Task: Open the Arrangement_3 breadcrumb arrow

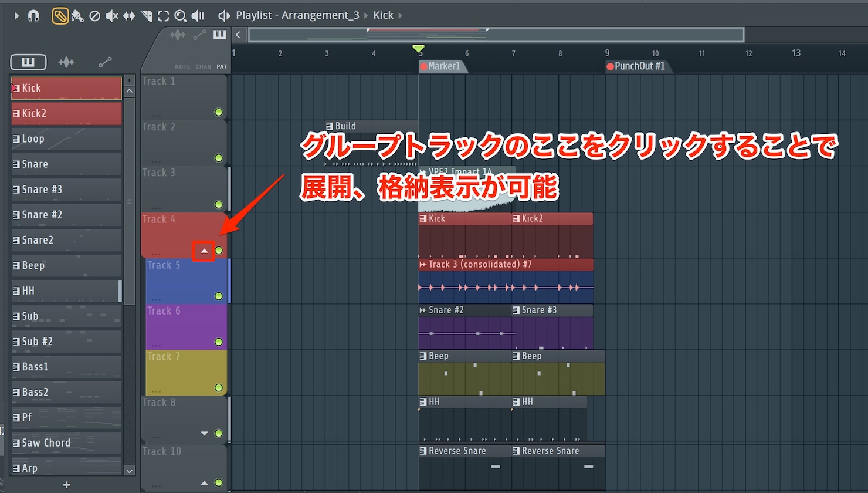Action: click(366, 16)
